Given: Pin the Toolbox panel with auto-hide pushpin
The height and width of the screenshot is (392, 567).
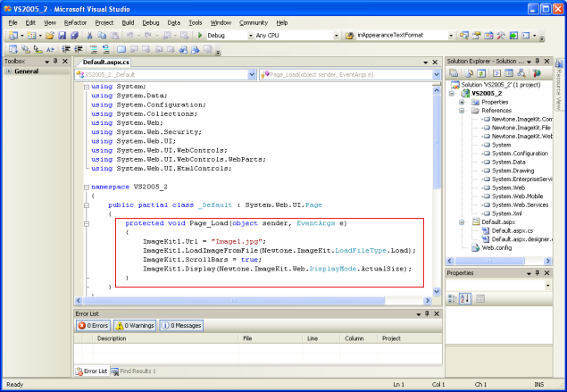Looking at the screenshot, I should [x=55, y=61].
